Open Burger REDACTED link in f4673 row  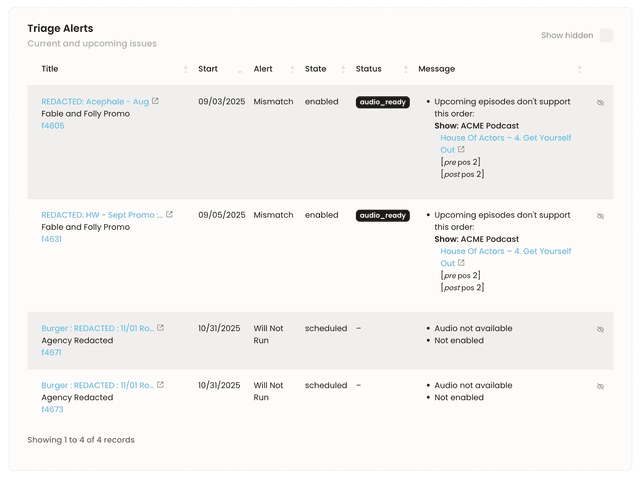(98, 386)
